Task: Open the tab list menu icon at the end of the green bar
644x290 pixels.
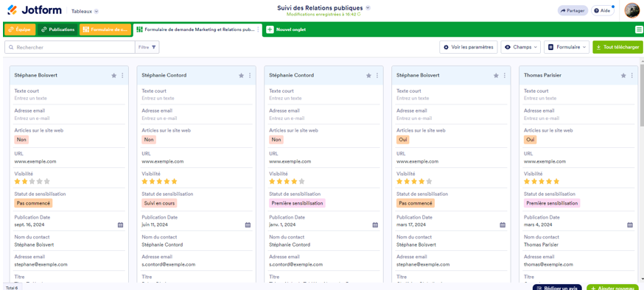Action: click(639, 29)
